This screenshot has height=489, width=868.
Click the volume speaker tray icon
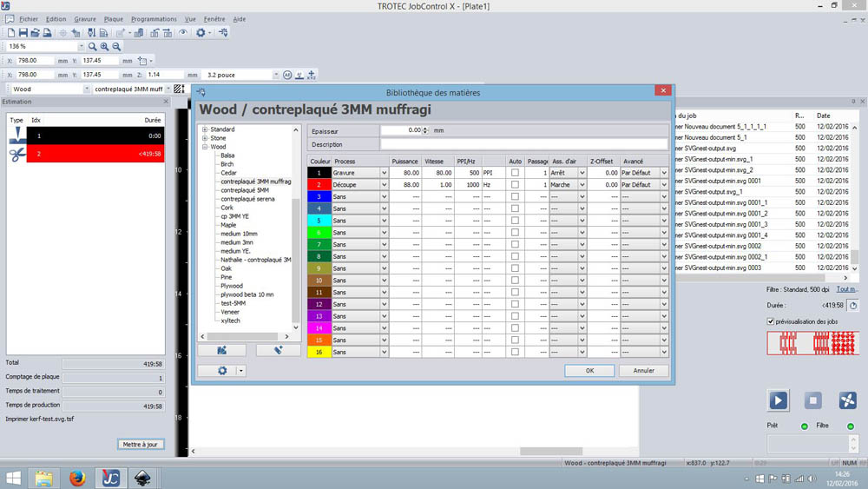tap(812, 479)
